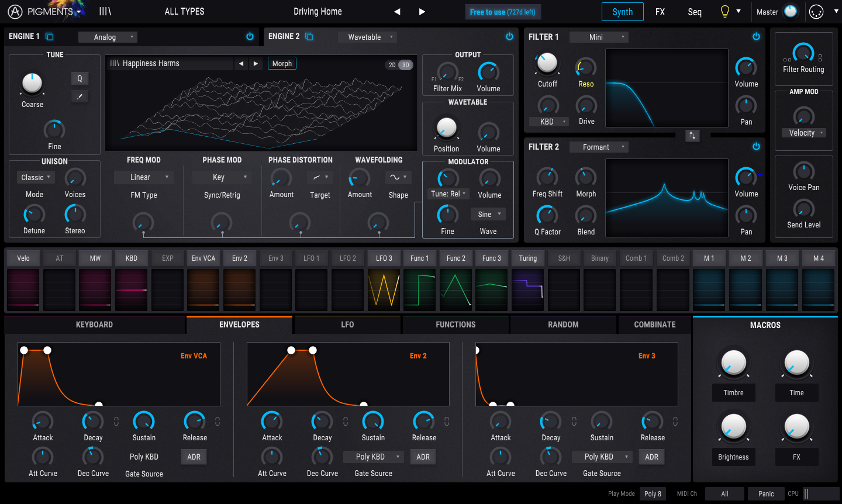Click the Release link icon in Env 3
Screen dimensions: 842x504
click(x=675, y=421)
